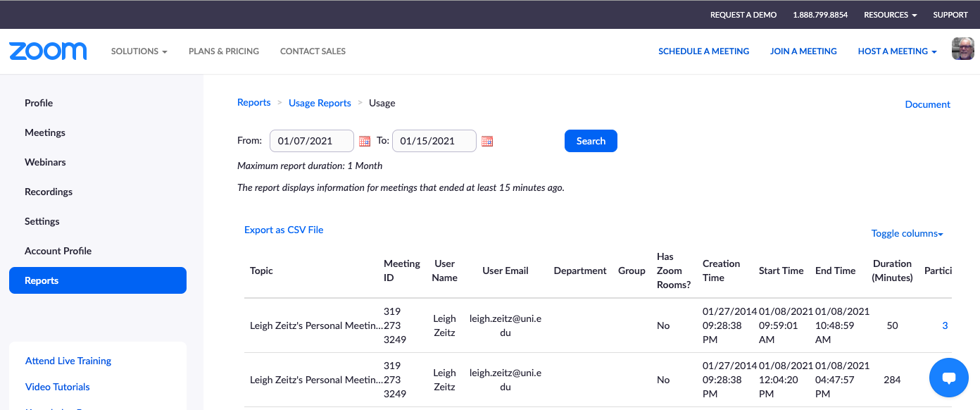Open Contact Sales

point(313,51)
